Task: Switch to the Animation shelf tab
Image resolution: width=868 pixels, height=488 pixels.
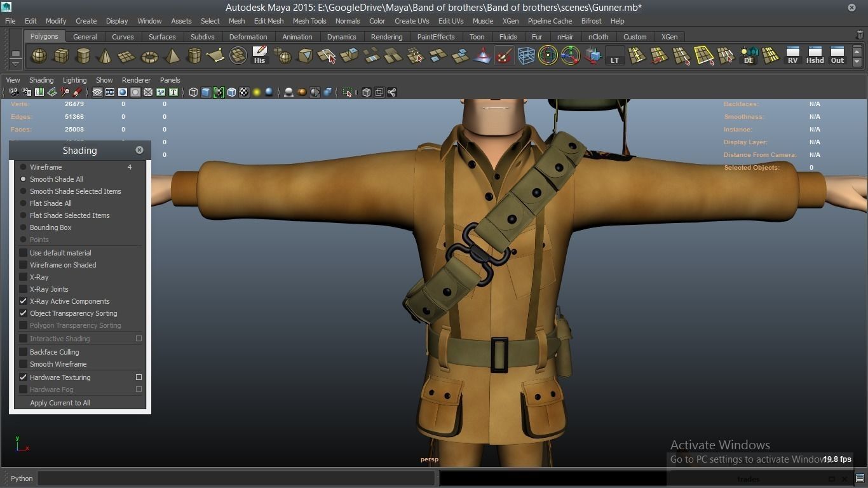Action: (297, 37)
